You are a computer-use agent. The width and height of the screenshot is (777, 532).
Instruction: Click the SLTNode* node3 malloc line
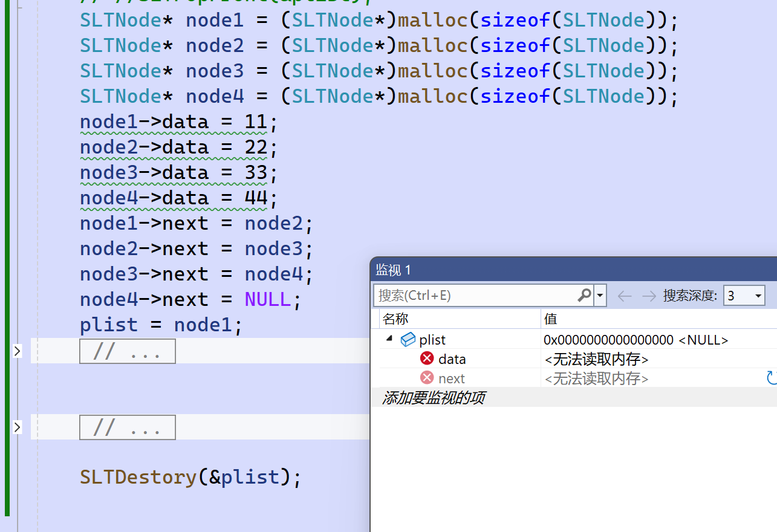(380, 71)
